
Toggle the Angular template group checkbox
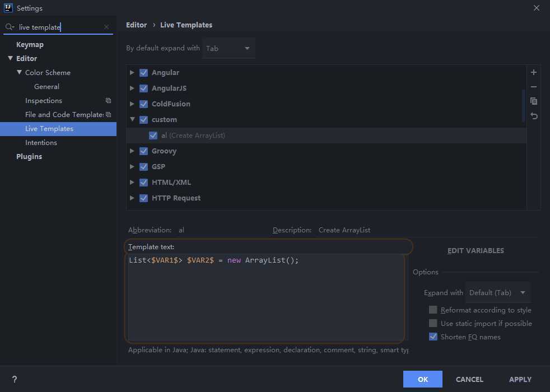pyautogui.click(x=143, y=73)
